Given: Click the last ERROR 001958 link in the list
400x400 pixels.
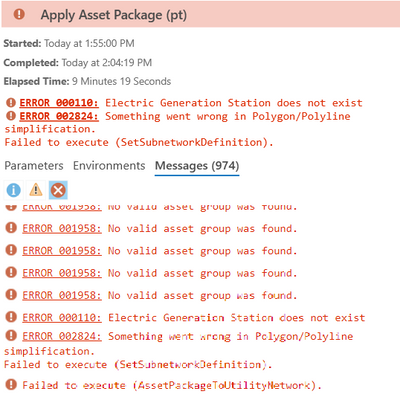Looking at the screenshot, I should 62,295.
